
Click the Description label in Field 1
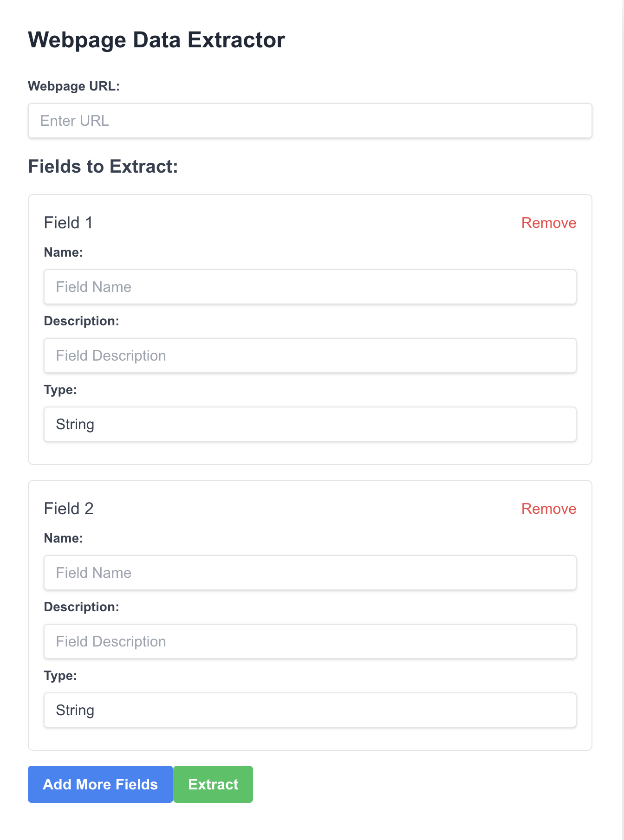click(x=81, y=321)
